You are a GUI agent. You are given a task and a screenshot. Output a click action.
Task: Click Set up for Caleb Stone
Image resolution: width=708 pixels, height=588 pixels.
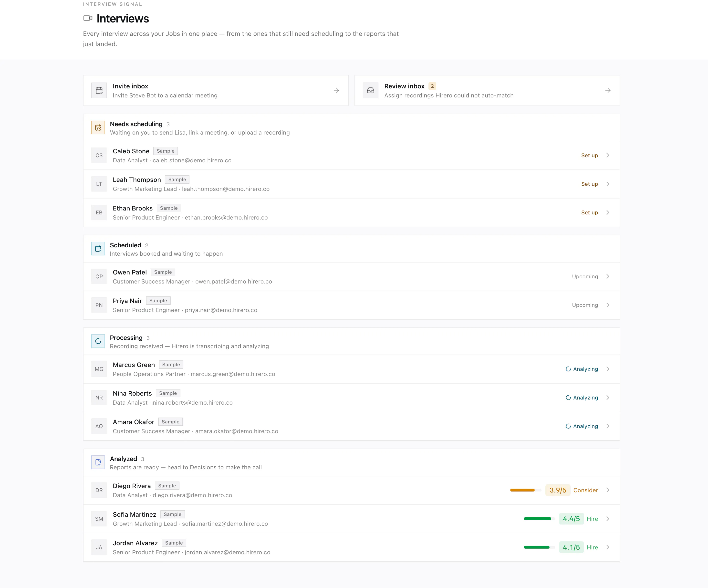tap(589, 156)
